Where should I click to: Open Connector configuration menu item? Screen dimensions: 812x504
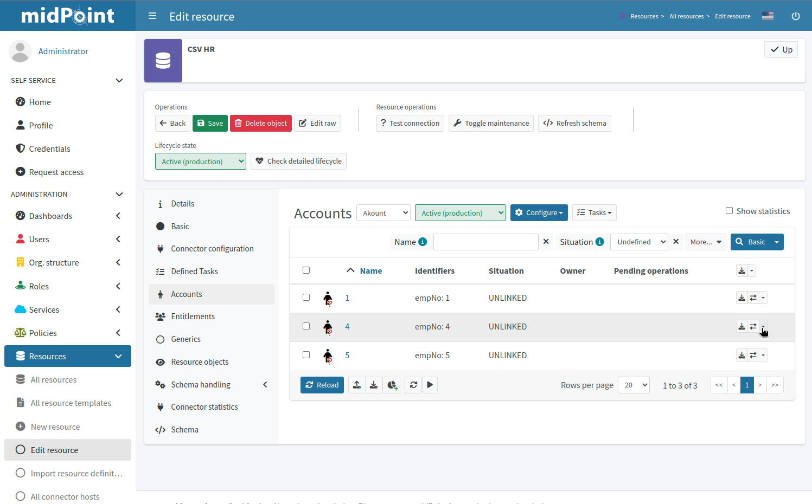212,249
